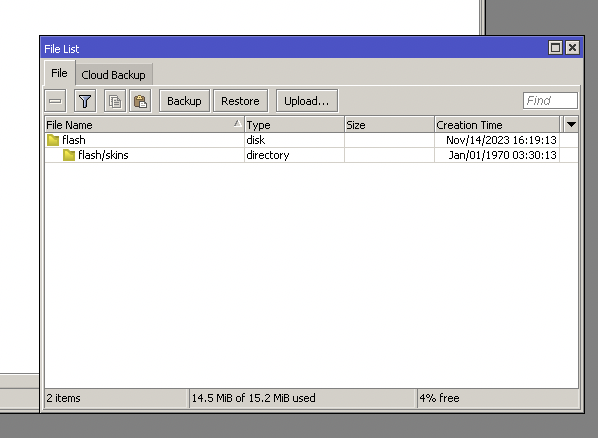Click the Backup button

click(x=184, y=101)
